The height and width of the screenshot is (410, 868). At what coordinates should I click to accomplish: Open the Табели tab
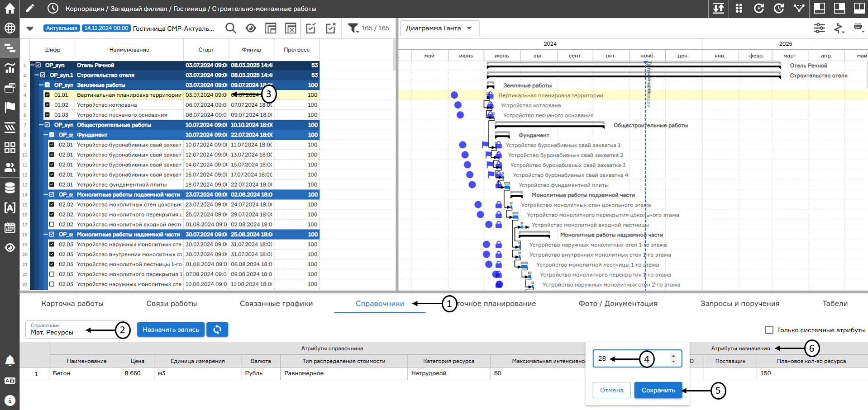tap(835, 303)
